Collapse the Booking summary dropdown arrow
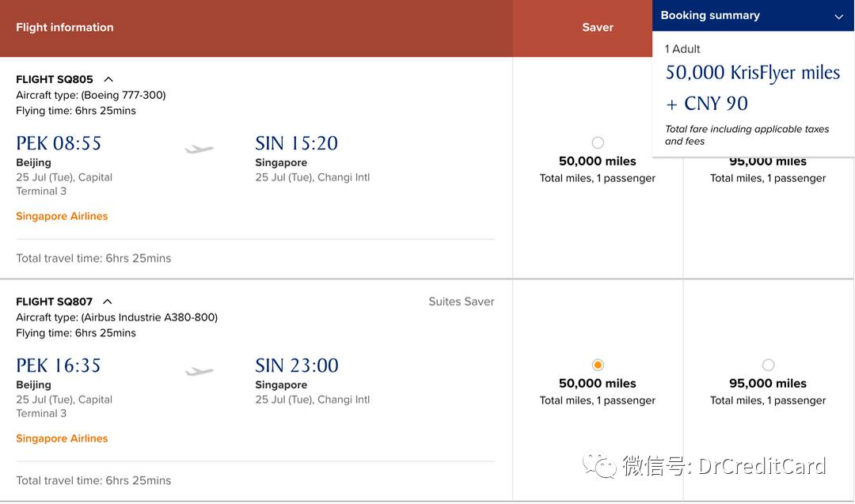 [x=838, y=17]
